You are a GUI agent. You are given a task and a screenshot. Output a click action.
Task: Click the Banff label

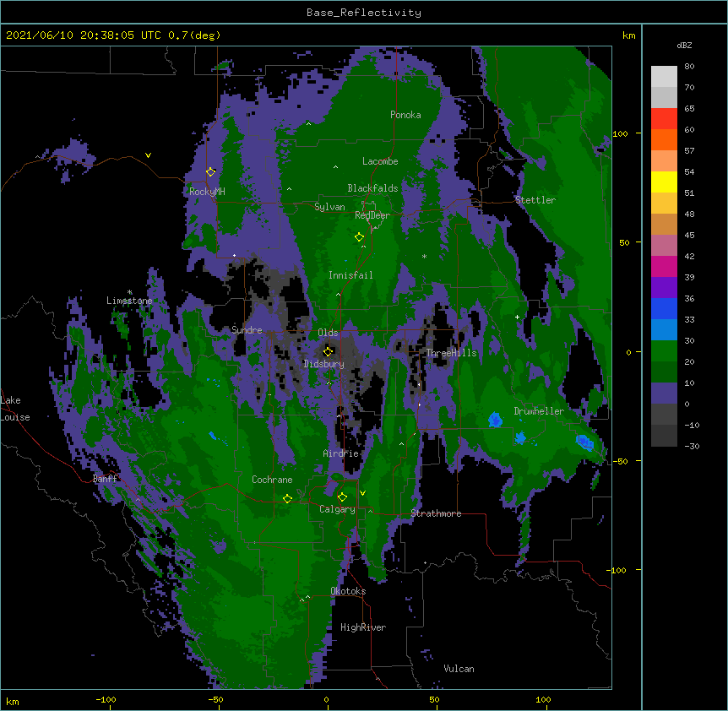[x=105, y=479]
